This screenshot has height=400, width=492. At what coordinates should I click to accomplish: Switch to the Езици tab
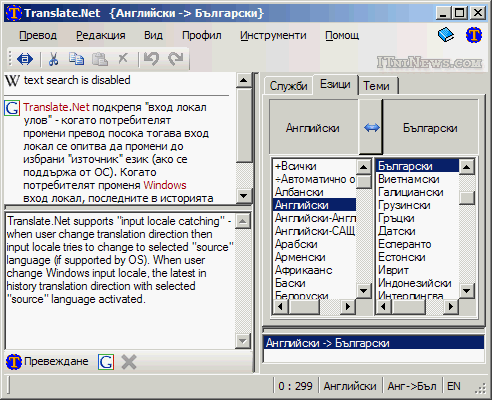[335, 84]
